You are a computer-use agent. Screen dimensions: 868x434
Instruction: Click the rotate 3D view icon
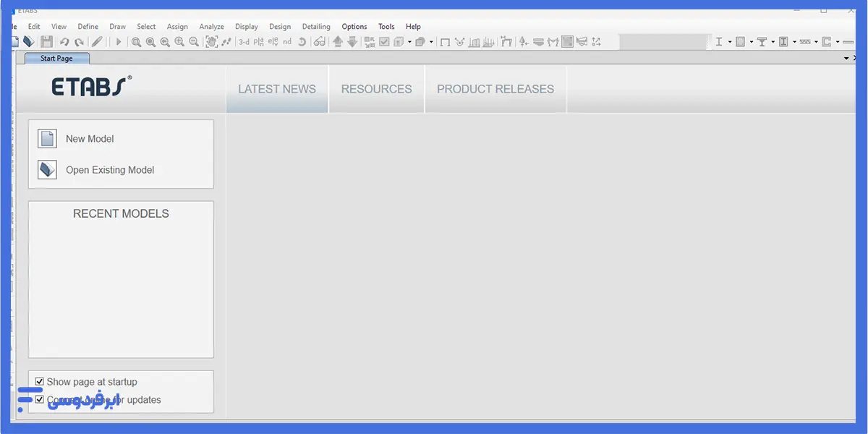[302, 42]
